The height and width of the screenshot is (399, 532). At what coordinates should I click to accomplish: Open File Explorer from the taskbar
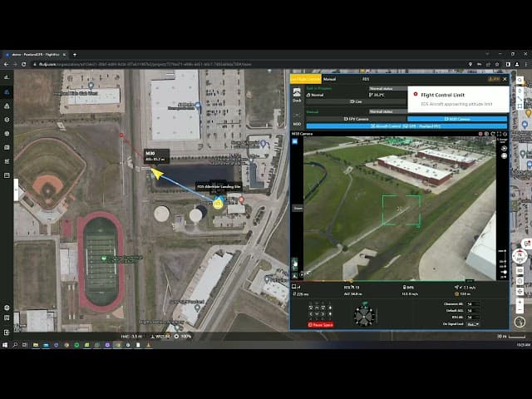click(x=35, y=345)
